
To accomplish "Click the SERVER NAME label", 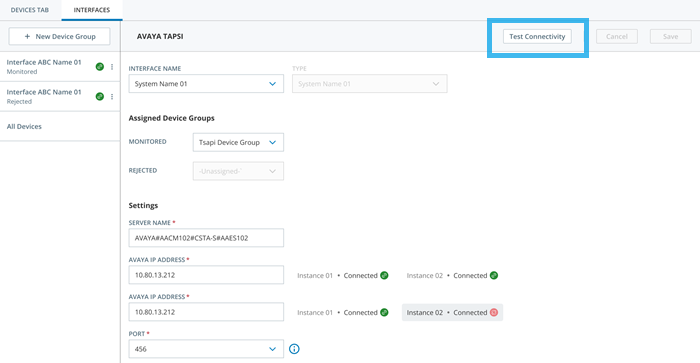I will click(150, 223).
